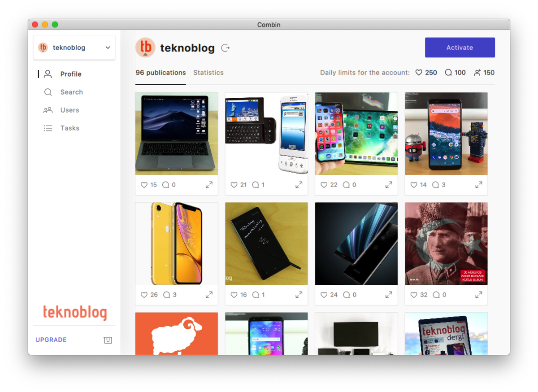Image resolution: width=538 pixels, height=392 pixels.
Task: Click the UPGRADE link
Action: (x=51, y=340)
